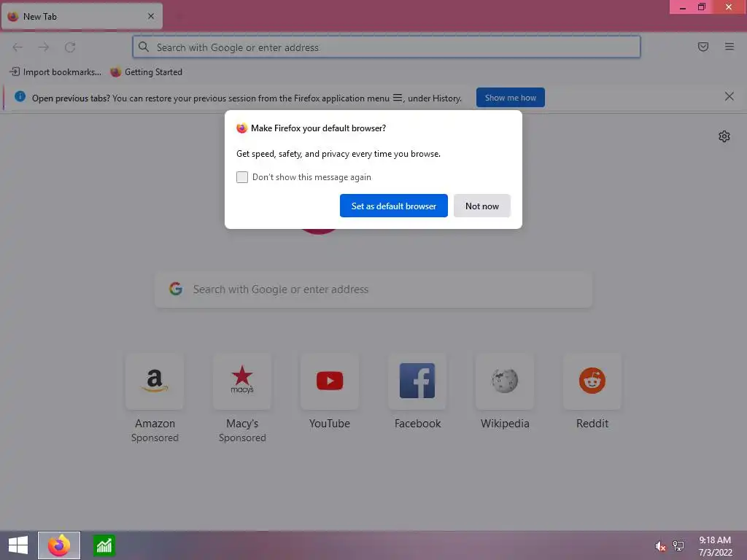Open the Firefox application hamburger menu
The image size is (747, 560).
coord(729,47)
